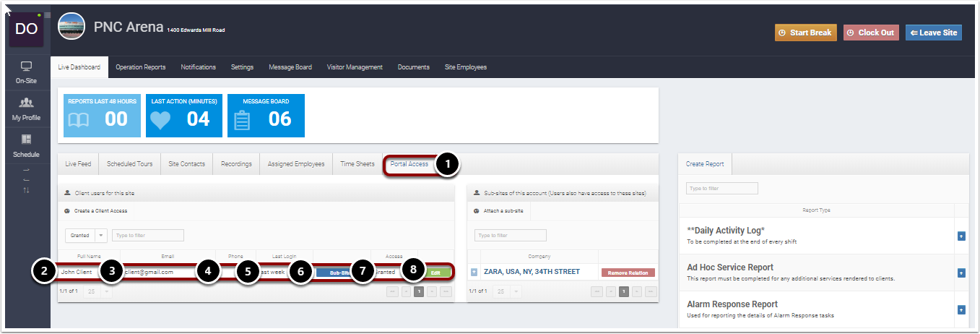Click the Last Action heart tile
The image size is (980, 334).
(184, 115)
